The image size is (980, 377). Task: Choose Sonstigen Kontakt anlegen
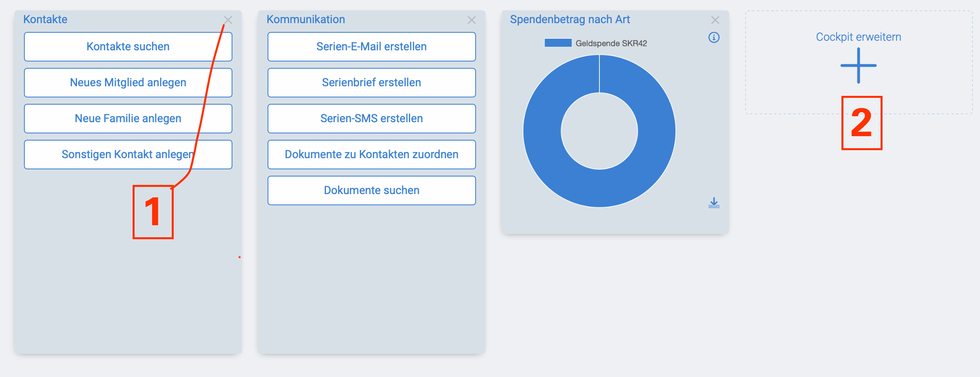128,155
